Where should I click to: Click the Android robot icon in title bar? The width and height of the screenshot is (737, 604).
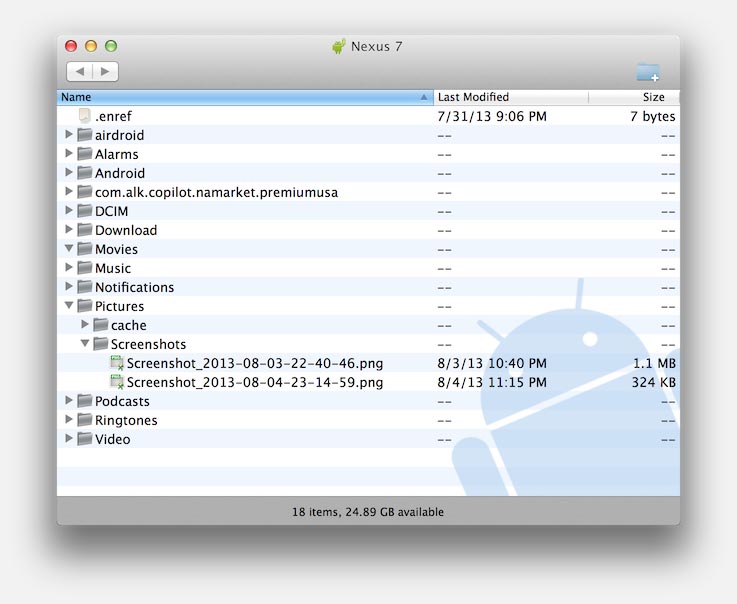(x=338, y=46)
